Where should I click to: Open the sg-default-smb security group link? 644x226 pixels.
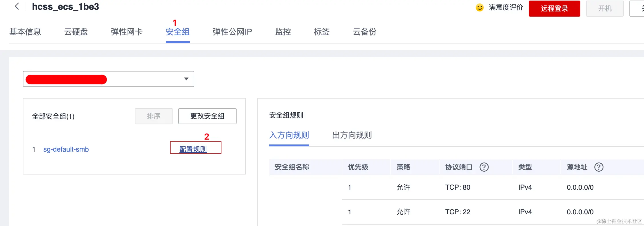(x=66, y=149)
